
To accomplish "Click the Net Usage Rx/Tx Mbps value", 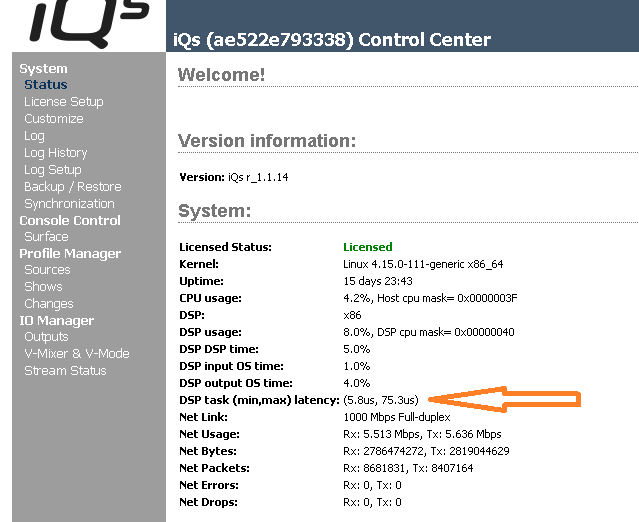I will pos(422,434).
